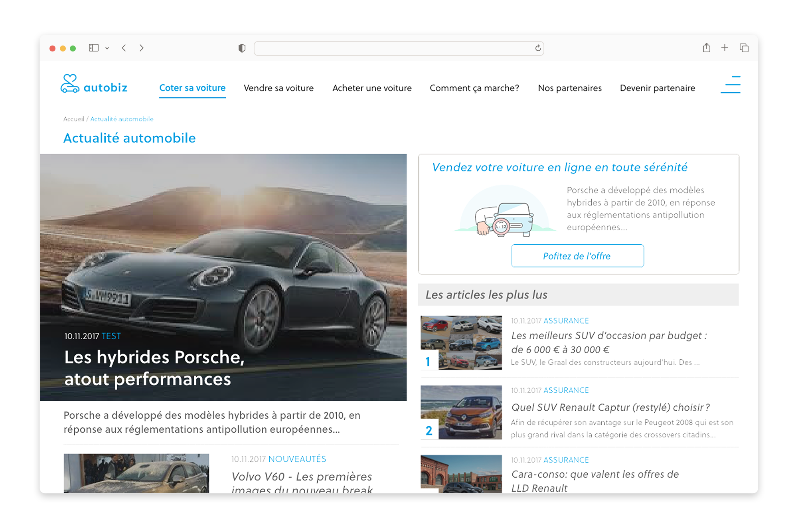Click the Pofitez de l'offre button
798x532 pixels.
pos(577,256)
